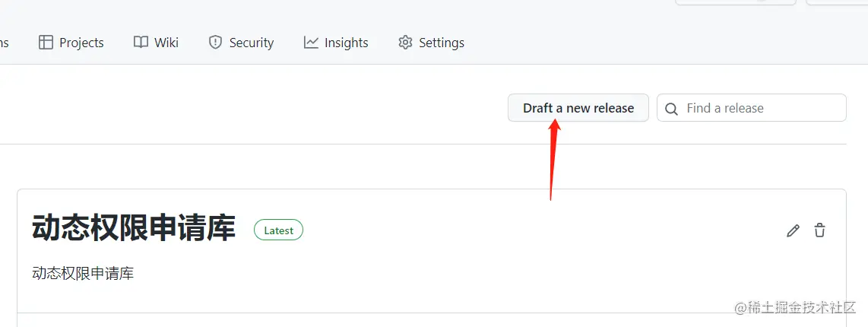
Task: Edit the release with the pencil icon
Action: (793, 230)
